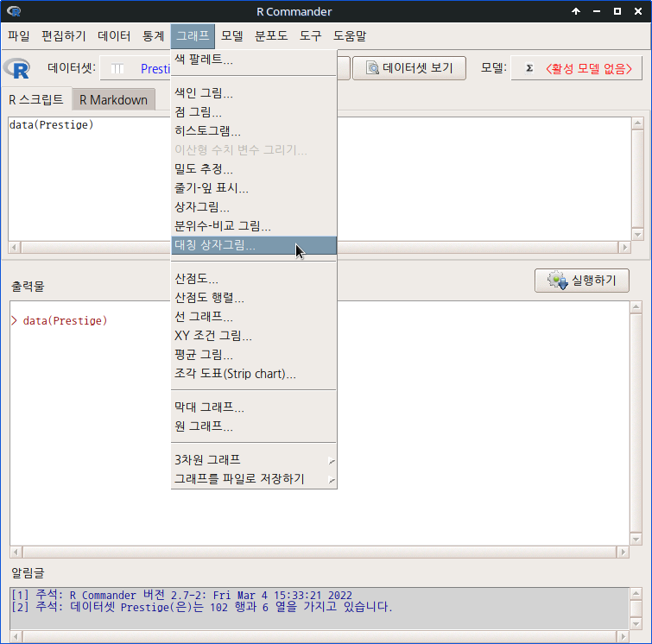
Task: Click messages pane scrollbar down arrow
Action: coord(636,623)
